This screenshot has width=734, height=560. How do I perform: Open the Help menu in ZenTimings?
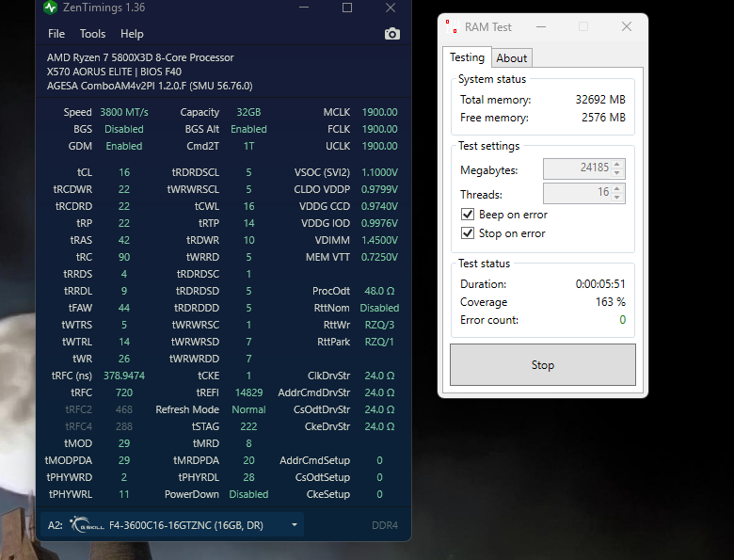click(132, 34)
